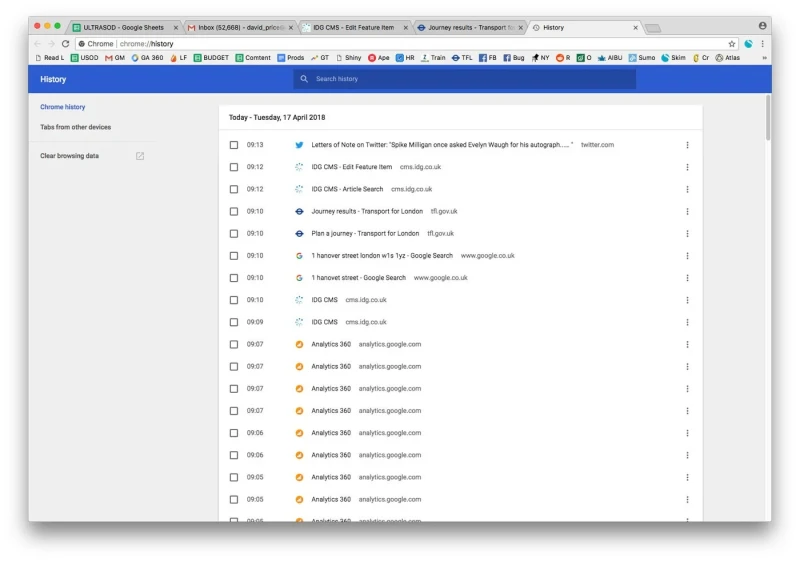Check the box for Plan a journey entry
This screenshot has width=800, height=562.
pyautogui.click(x=234, y=234)
